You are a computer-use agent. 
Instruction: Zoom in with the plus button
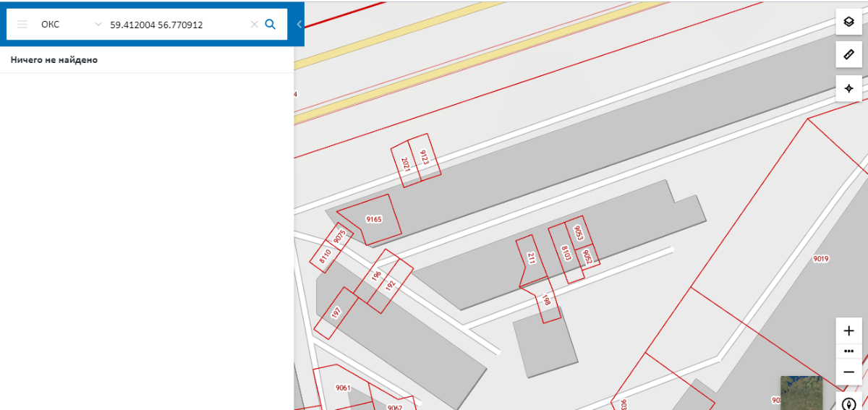pos(848,331)
